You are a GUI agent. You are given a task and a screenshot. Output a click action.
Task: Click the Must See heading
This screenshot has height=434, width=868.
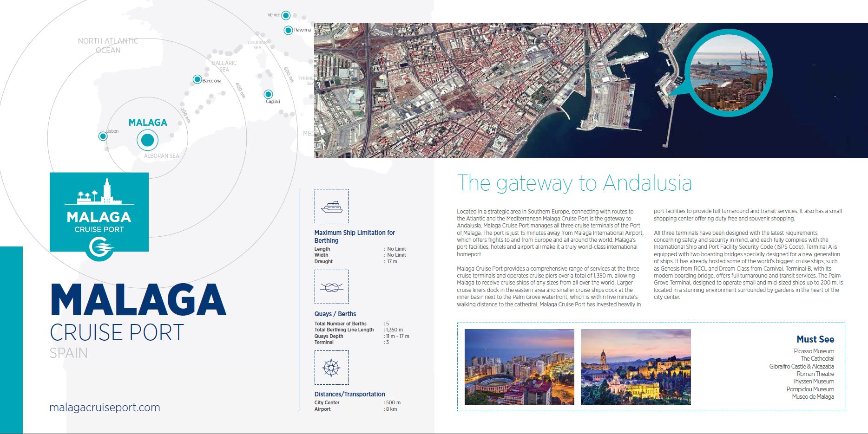(815, 339)
